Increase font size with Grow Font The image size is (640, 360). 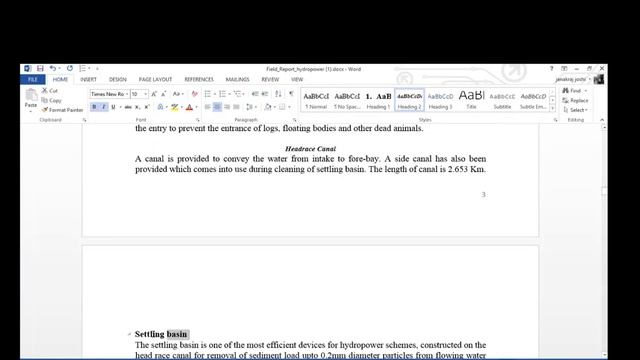(154, 94)
